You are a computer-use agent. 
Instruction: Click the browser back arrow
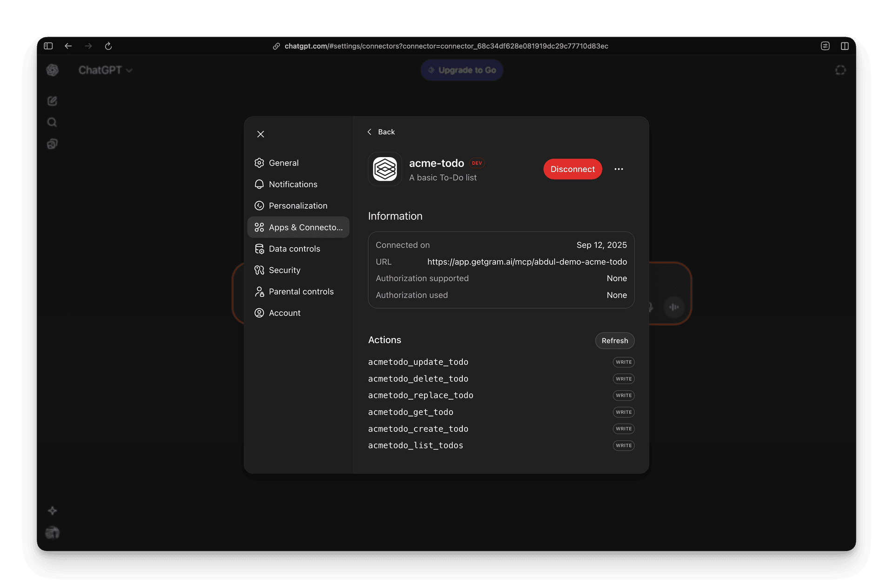[68, 46]
